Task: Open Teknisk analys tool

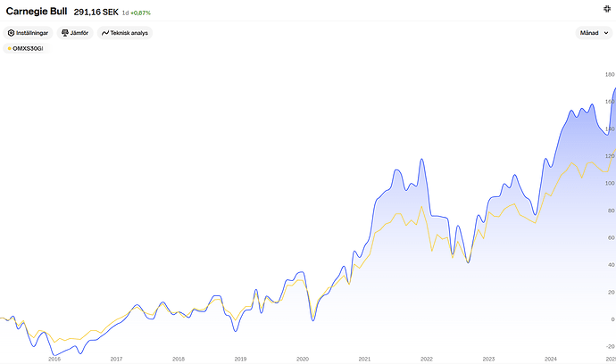Action: [126, 33]
